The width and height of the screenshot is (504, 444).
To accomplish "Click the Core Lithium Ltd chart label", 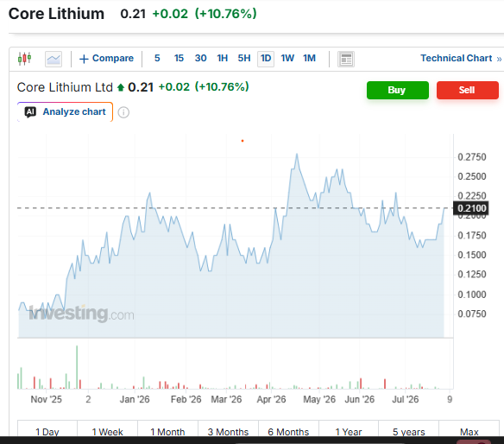I will 65,87.
